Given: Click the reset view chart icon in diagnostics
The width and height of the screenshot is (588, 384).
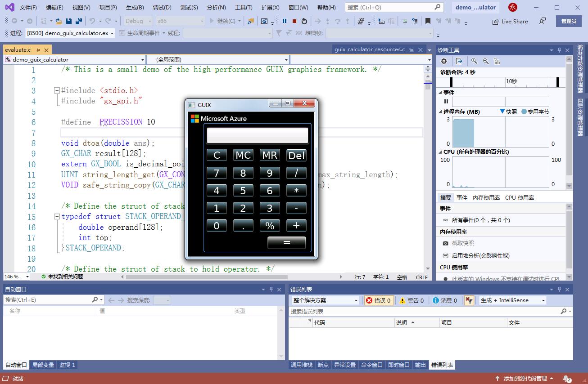Looking at the screenshot, I should pos(497,61).
